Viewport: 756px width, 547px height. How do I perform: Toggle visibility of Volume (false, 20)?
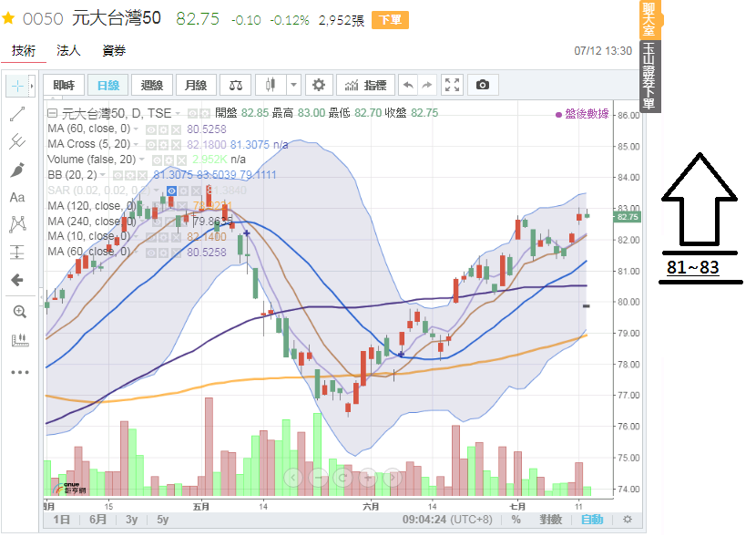[x=157, y=160]
